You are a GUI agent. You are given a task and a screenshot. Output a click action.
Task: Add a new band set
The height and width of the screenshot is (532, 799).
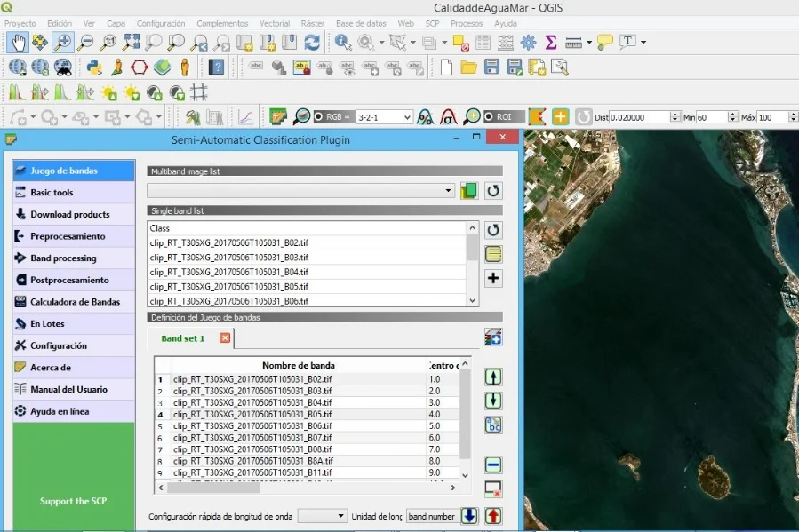[x=492, y=337]
